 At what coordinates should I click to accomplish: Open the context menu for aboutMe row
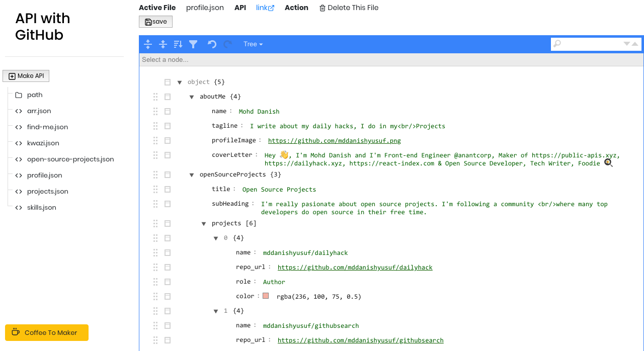coord(168,97)
